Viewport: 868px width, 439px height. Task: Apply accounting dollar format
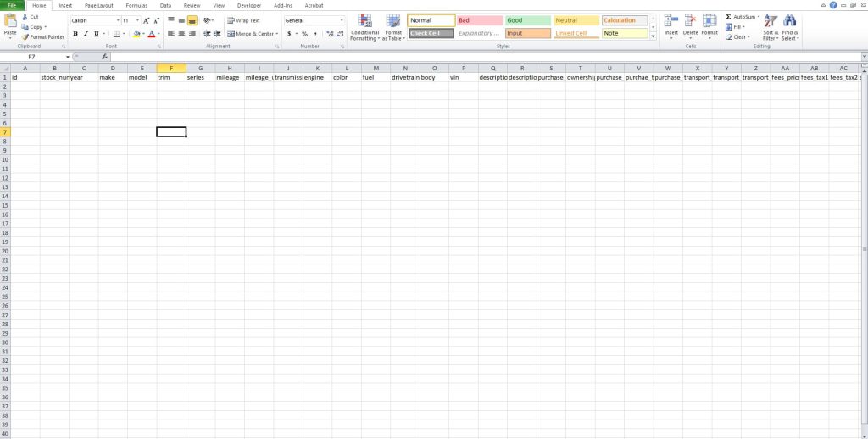(x=289, y=34)
